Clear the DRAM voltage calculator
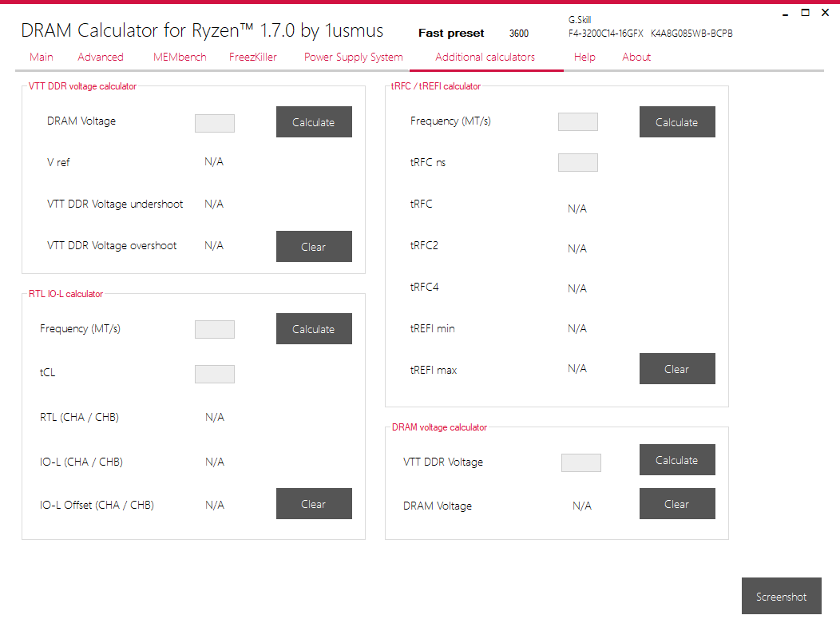840x631 pixels. 677,503
